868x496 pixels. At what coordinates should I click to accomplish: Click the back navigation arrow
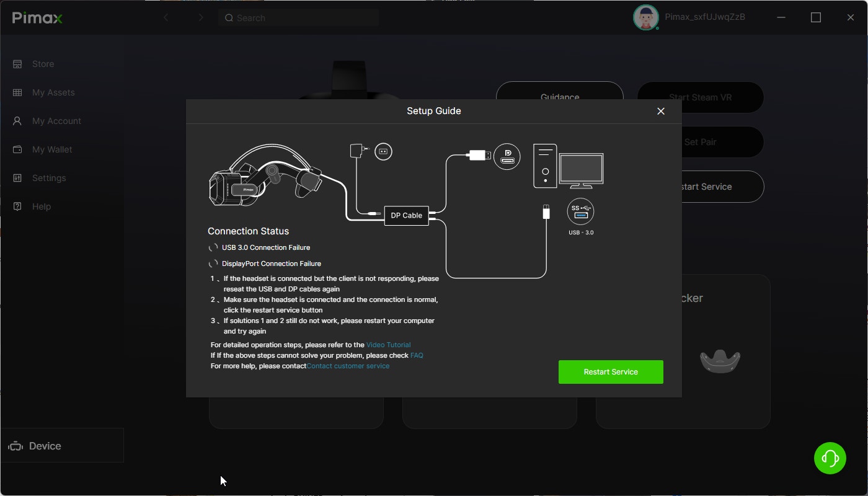pos(166,18)
